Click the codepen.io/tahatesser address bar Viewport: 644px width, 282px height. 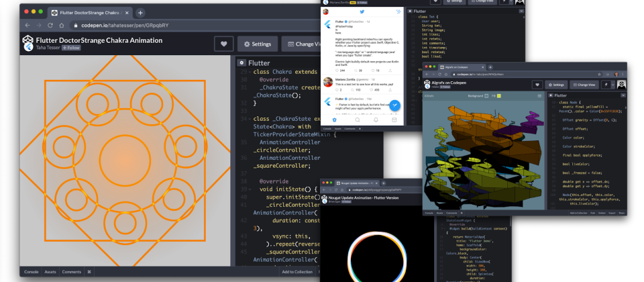(x=195, y=25)
